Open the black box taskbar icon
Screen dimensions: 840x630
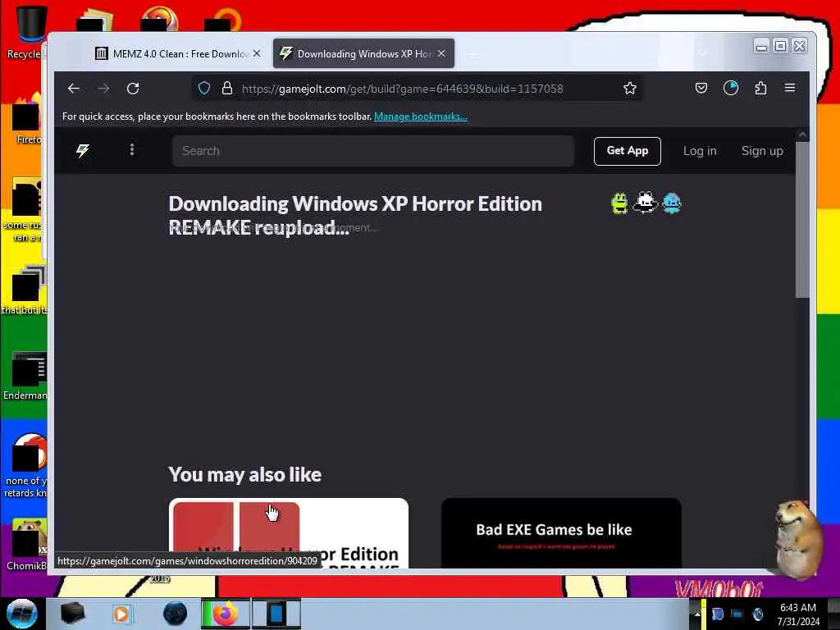[x=72, y=614]
